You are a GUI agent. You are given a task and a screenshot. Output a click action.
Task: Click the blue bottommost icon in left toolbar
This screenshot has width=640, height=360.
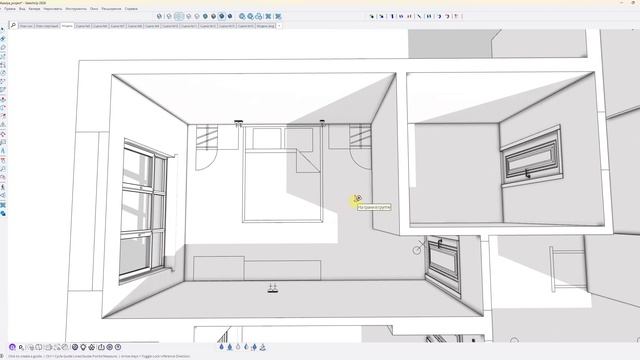point(3,213)
